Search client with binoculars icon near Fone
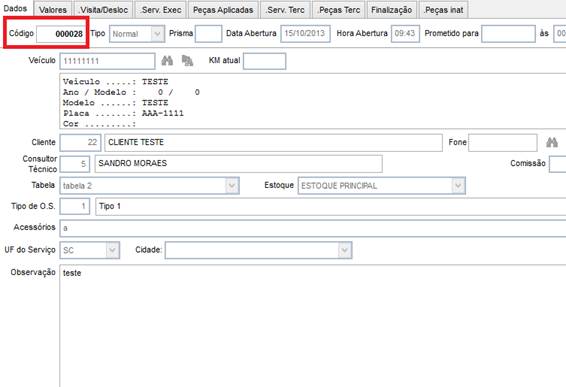 [x=552, y=142]
